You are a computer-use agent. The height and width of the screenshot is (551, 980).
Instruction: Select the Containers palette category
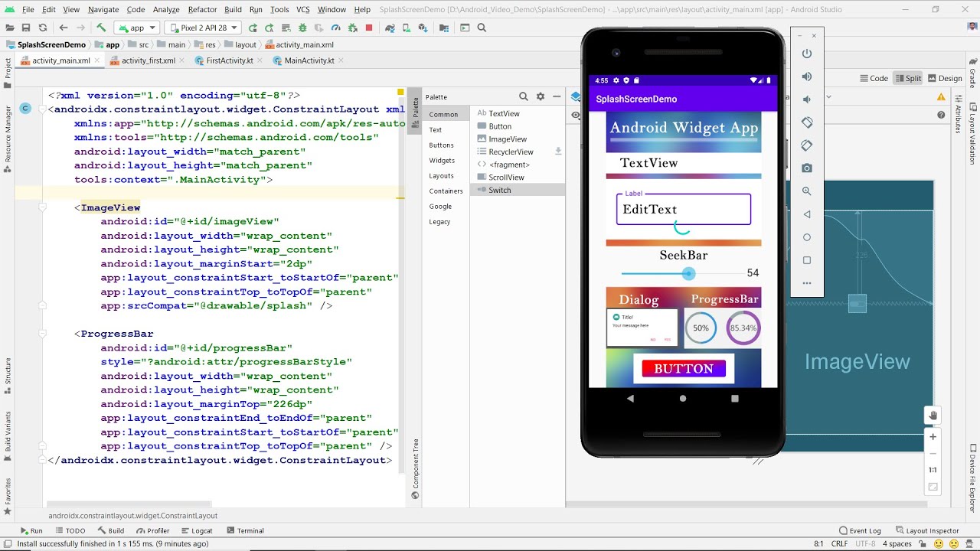(x=446, y=191)
